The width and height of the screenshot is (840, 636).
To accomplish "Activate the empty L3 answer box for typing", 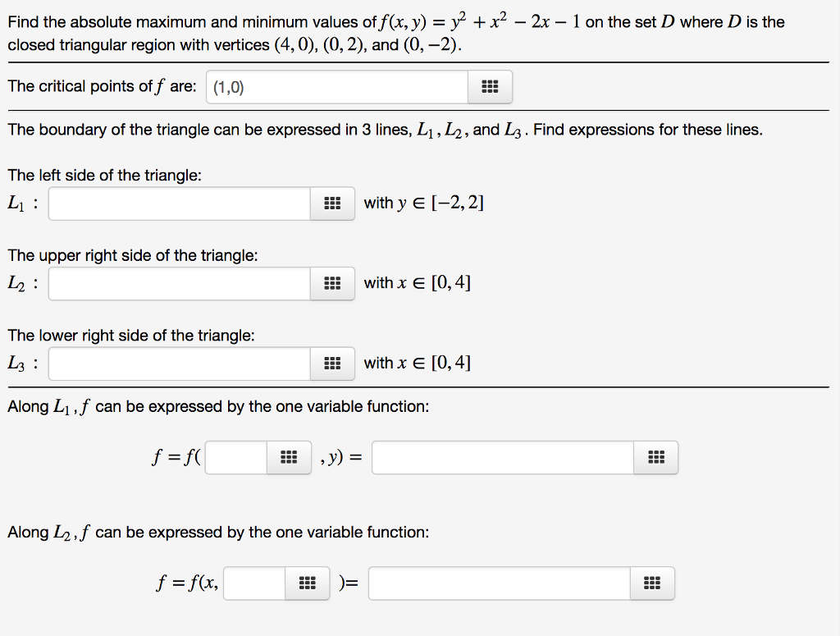I will (178, 363).
